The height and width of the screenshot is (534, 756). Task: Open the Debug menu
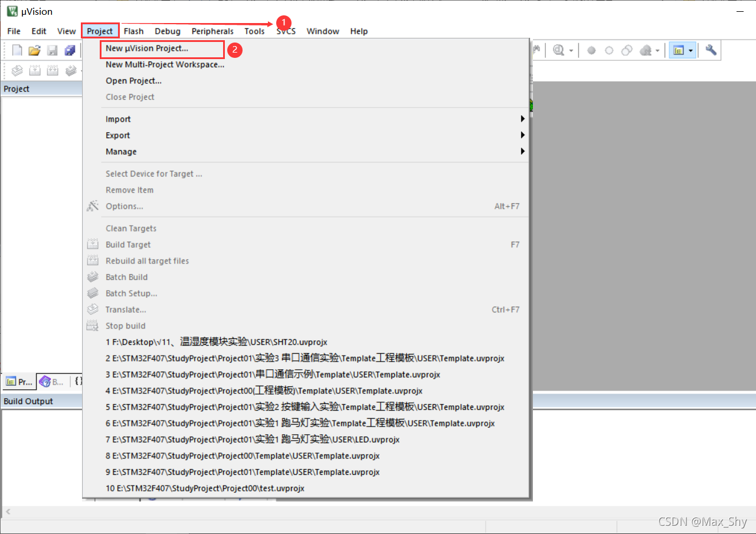(x=168, y=31)
